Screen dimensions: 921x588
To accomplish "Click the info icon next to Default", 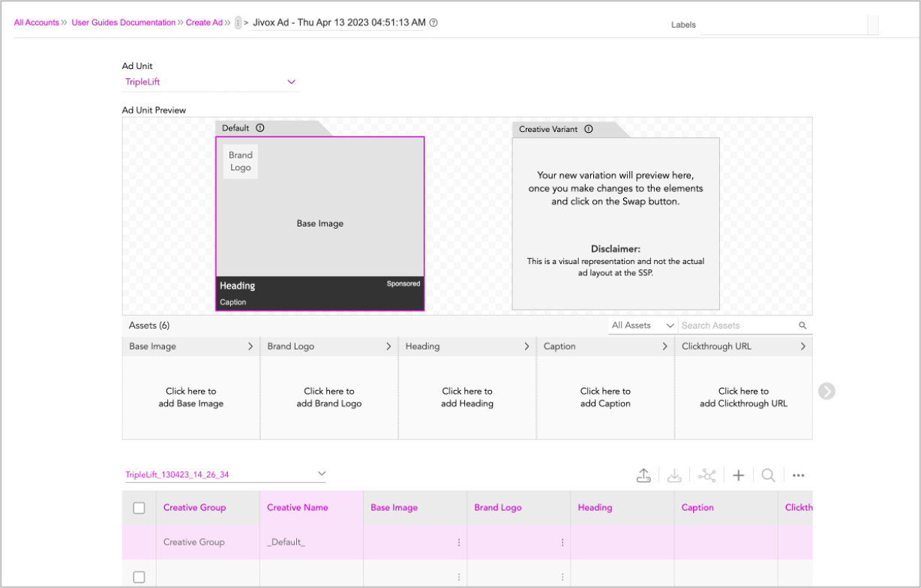I will click(x=260, y=128).
